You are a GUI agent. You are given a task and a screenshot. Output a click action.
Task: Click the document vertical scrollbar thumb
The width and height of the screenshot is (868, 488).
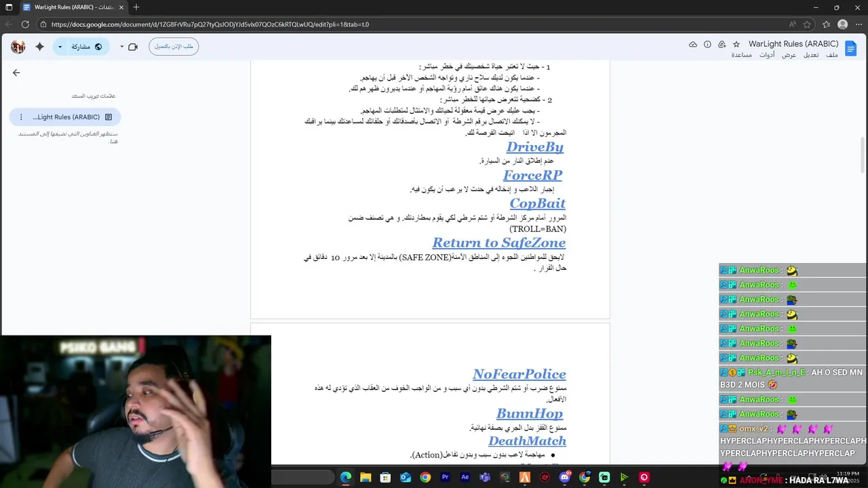click(863, 154)
